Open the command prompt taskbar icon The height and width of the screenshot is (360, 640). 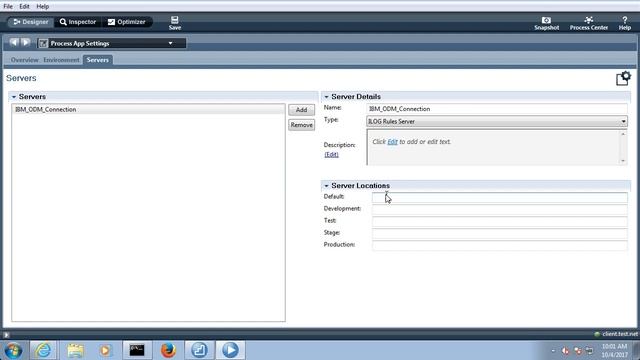(x=137, y=350)
